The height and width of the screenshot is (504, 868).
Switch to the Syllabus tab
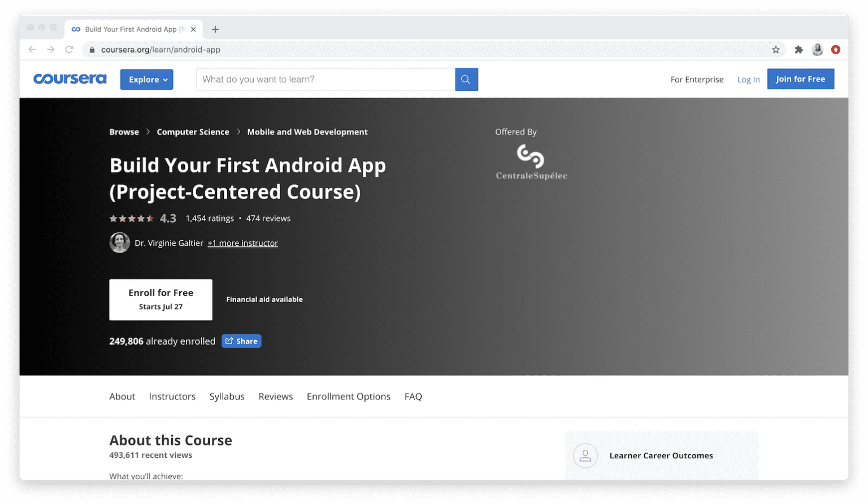227,396
